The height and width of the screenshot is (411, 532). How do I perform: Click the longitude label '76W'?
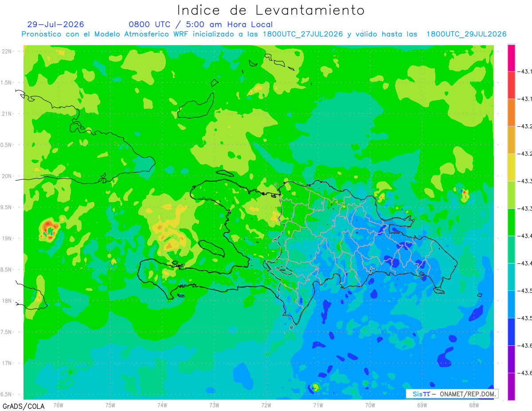click(58, 405)
